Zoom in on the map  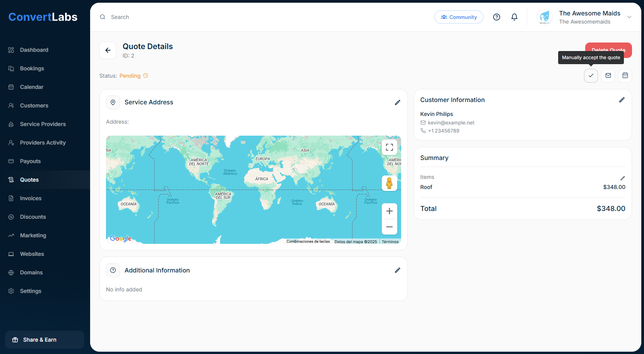[x=389, y=211]
